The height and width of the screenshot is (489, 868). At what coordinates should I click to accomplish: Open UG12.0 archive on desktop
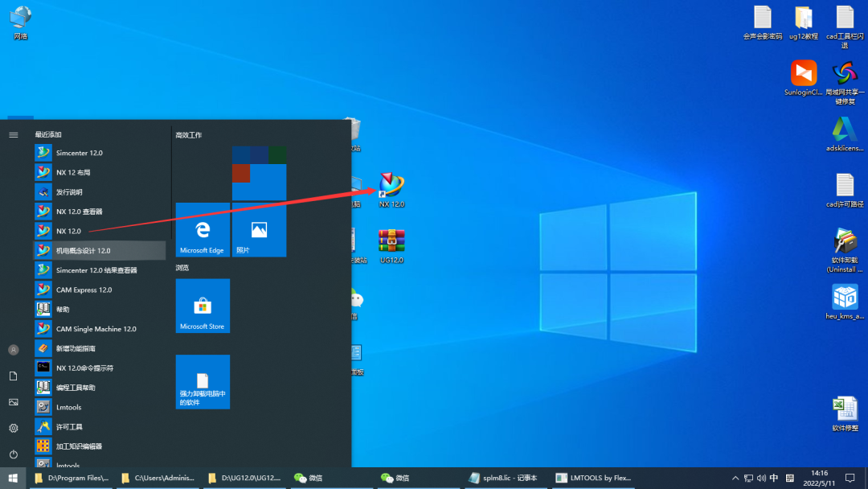point(391,243)
